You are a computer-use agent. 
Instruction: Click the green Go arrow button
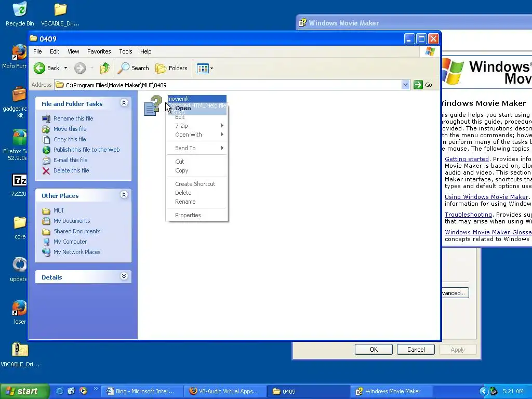click(x=418, y=85)
